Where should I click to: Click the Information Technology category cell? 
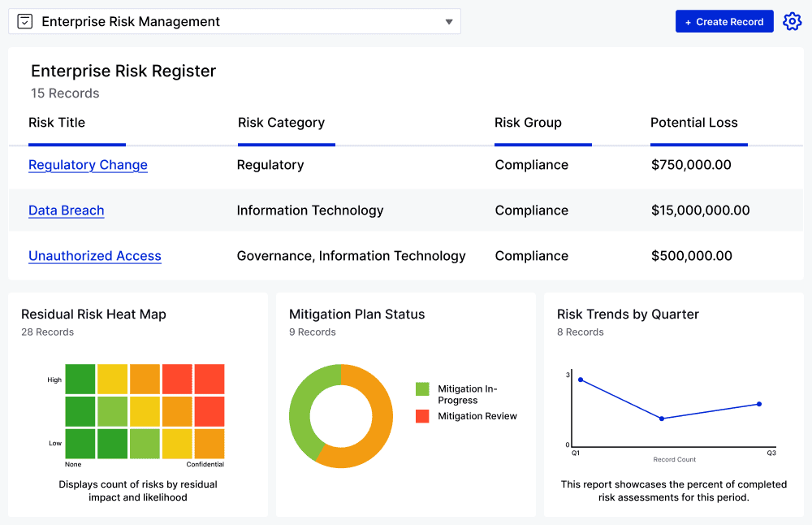(310, 210)
